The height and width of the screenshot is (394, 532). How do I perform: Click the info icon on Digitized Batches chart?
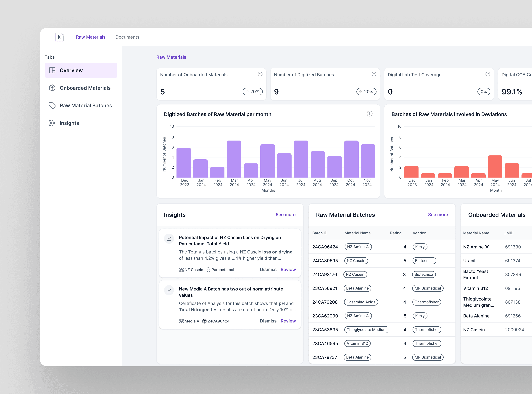(x=370, y=114)
